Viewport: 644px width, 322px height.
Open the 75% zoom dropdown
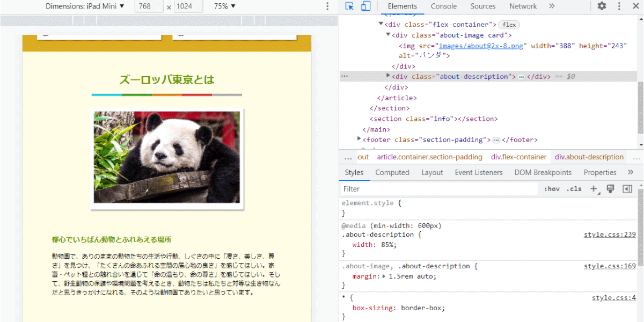coord(224,6)
